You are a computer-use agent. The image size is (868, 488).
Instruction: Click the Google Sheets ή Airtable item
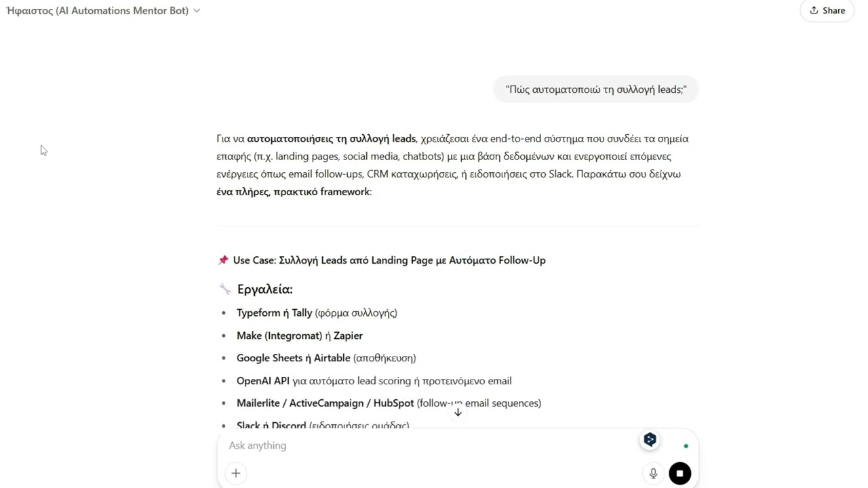pos(326,358)
